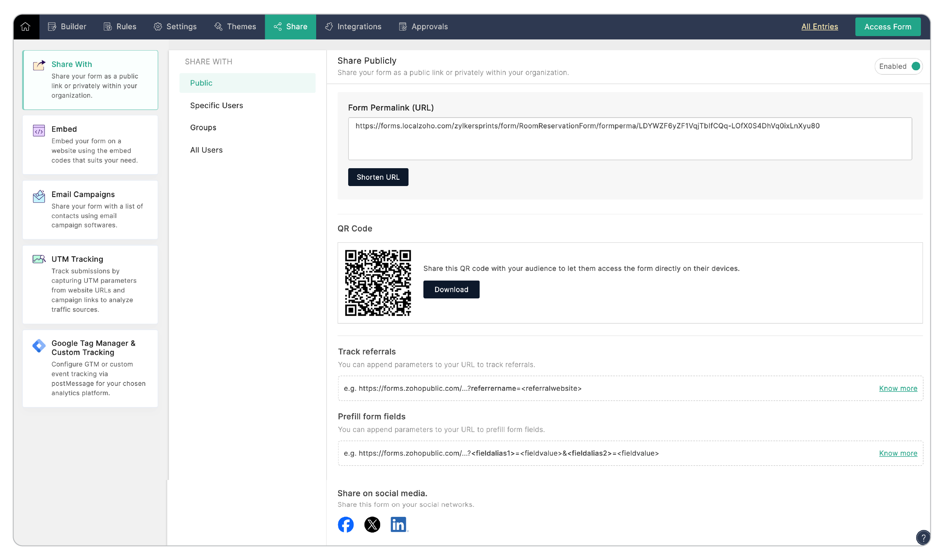944x560 pixels.
Task: Open Google Tag Manager & Custom Tracking
Action: pos(90,368)
